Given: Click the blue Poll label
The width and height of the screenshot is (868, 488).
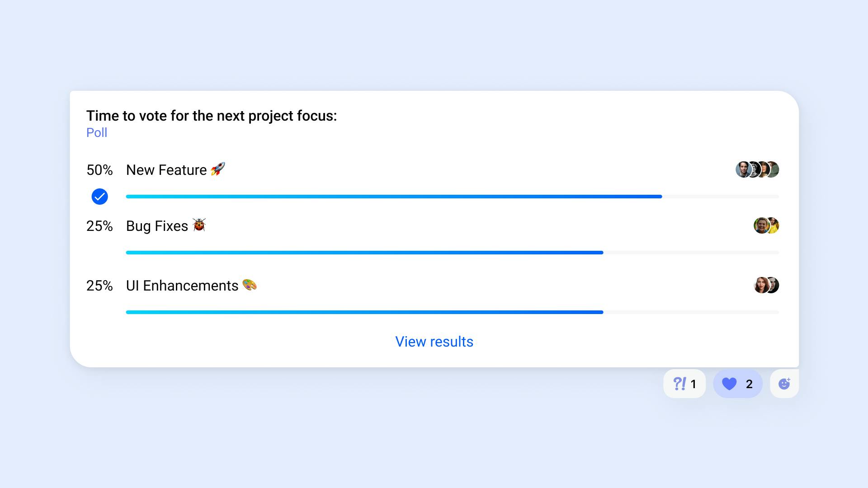Looking at the screenshot, I should coord(97,132).
